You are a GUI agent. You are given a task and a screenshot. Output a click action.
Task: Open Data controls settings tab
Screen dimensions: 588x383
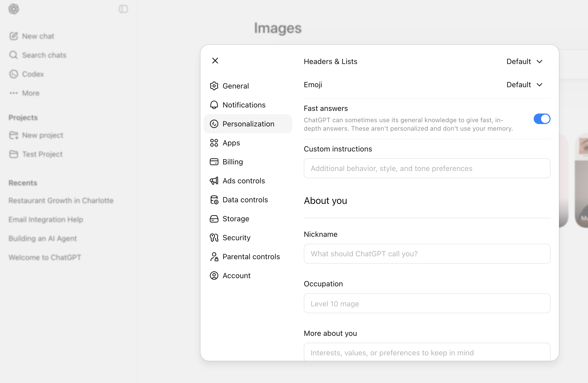[x=248, y=200]
